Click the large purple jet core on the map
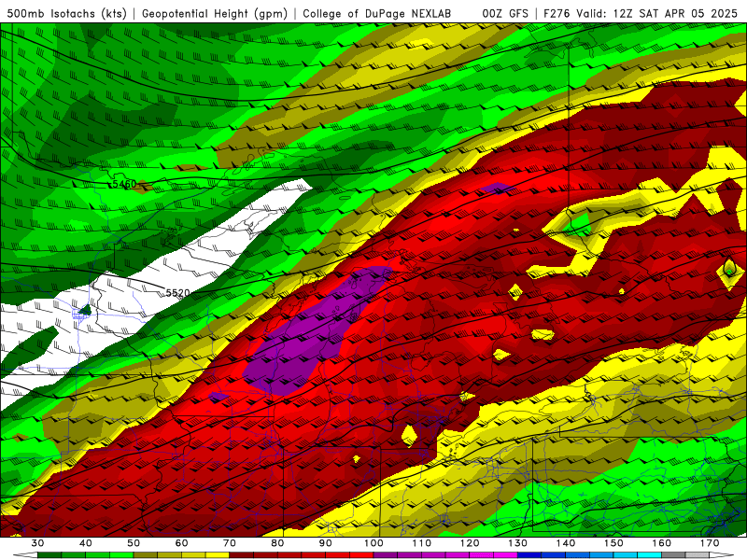 [x=310, y=333]
